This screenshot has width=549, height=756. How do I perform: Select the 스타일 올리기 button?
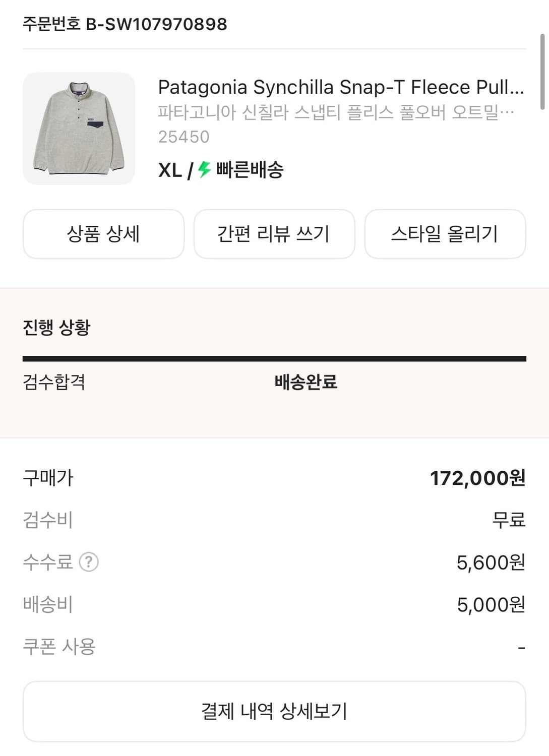445,234
